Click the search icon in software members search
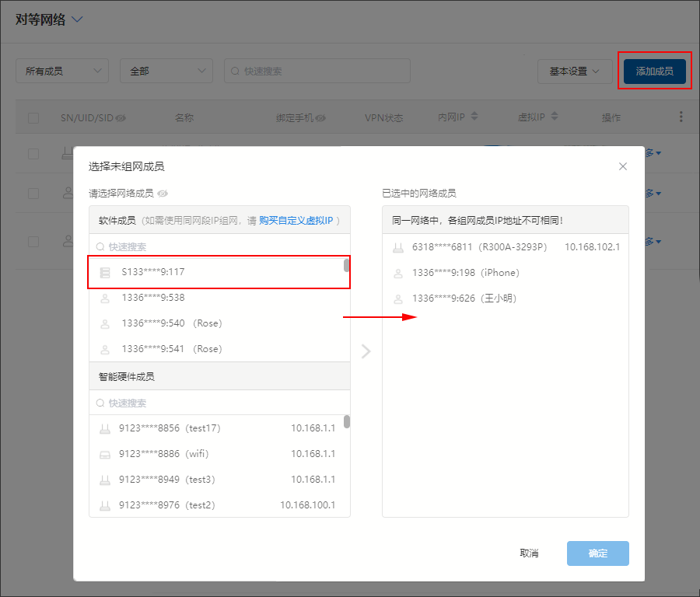Image resolution: width=700 pixels, height=597 pixels. coord(100,246)
